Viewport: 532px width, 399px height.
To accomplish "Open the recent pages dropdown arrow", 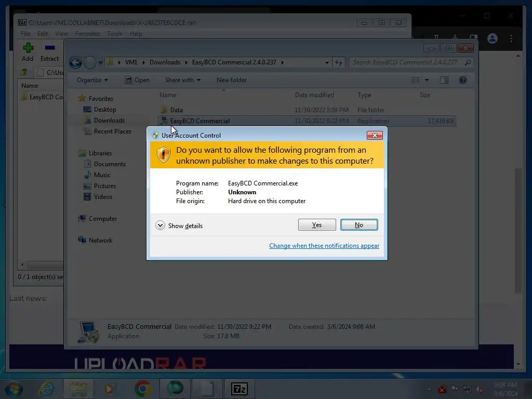I will 100,62.
